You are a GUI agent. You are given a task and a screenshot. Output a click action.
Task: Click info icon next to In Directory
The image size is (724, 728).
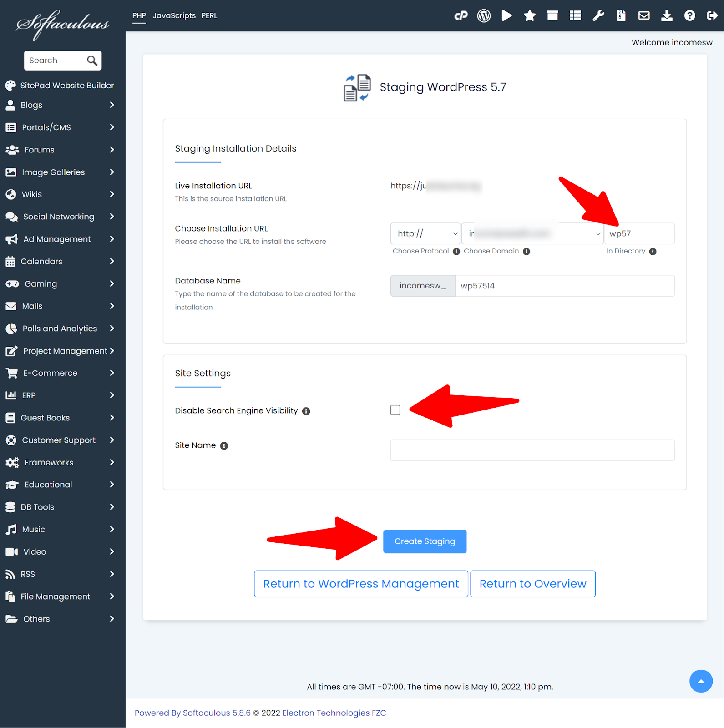[x=653, y=252]
